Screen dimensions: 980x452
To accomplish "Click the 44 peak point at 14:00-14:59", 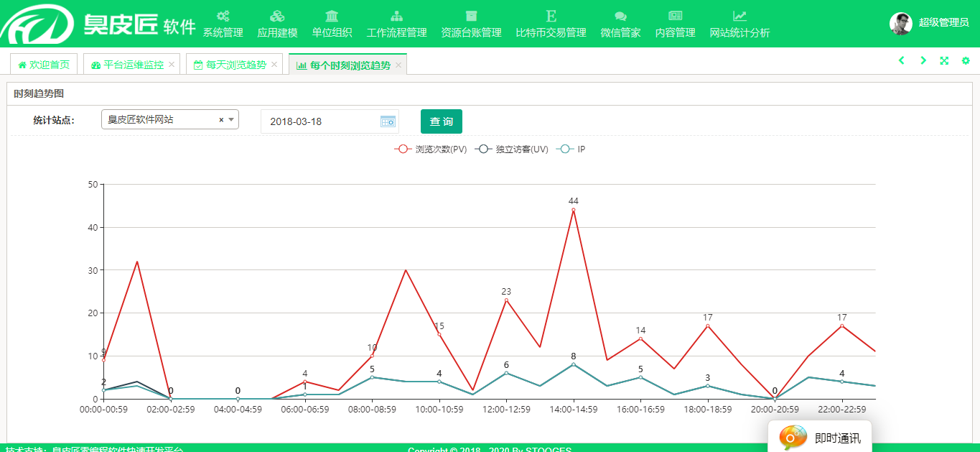I will pos(573,210).
